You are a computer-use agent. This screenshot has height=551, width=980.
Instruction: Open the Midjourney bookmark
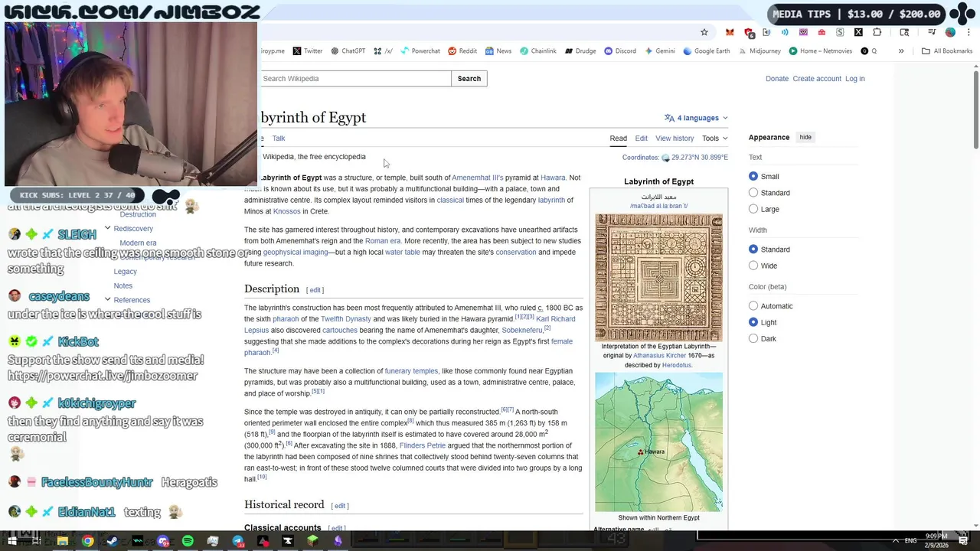[x=759, y=51]
